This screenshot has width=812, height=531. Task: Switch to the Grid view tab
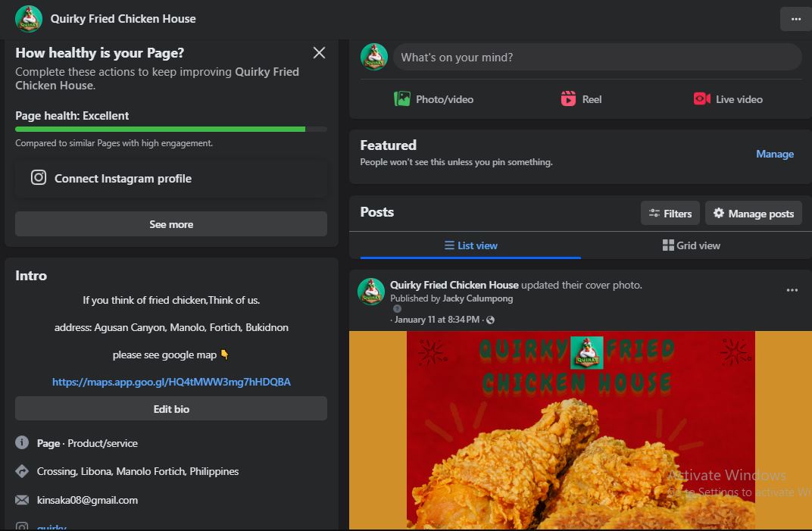[691, 245]
